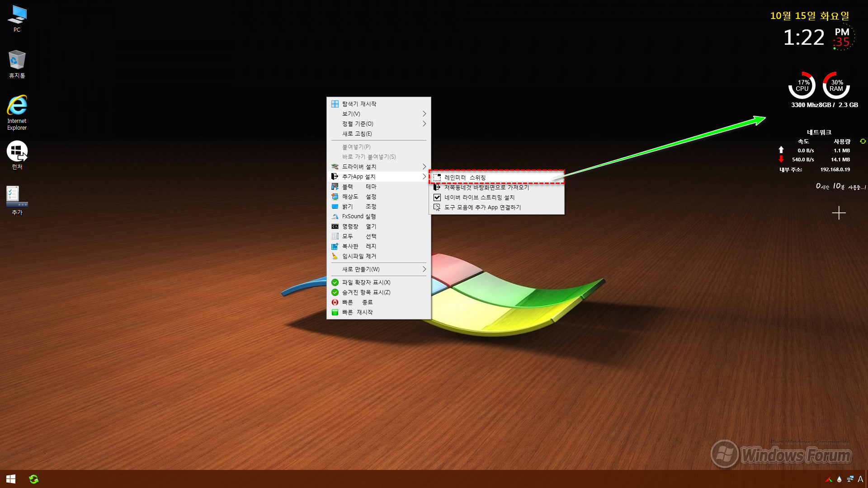Image resolution: width=868 pixels, height=488 pixels.
Task: Select the greyed 붙여넣기(P) menu entry
Action: pyautogui.click(x=379, y=147)
